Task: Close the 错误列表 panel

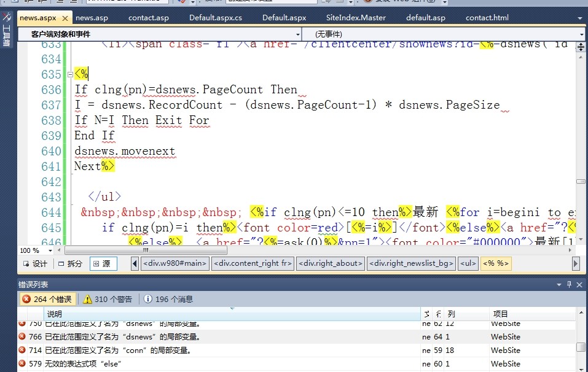Action: pos(579,285)
